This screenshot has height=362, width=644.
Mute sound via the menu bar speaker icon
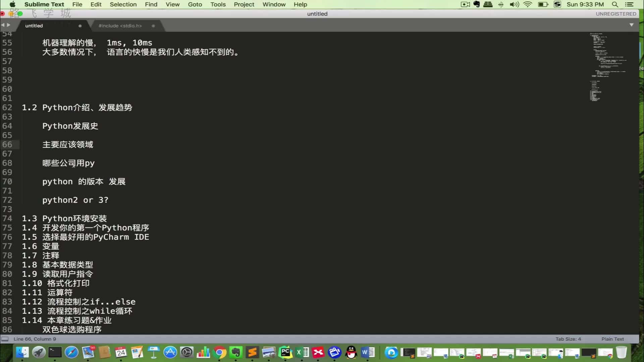(514, 4)
